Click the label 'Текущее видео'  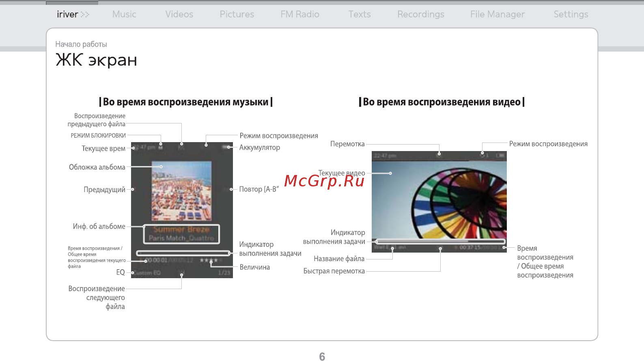(342, 173)
